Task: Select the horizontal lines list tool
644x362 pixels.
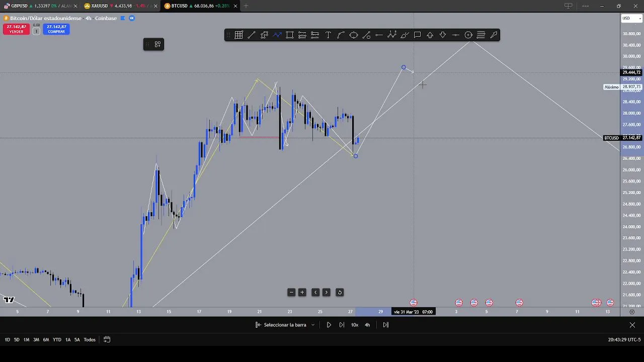Action: click(481, 35)
